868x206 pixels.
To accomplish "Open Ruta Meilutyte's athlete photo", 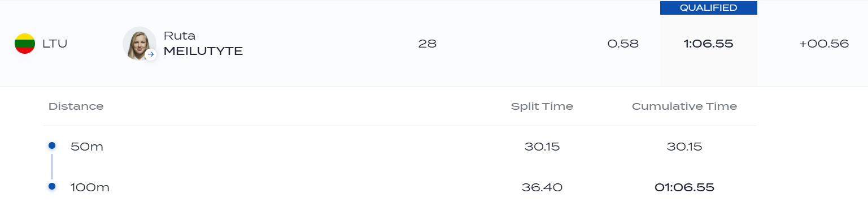I will pyautogui.click(x=139, y=44).
